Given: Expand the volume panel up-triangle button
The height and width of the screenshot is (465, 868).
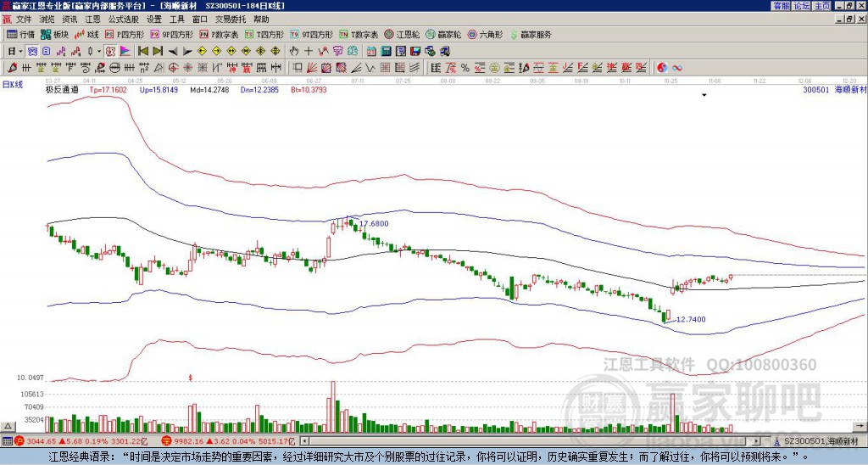Looking at the screenshot, I should pyautogui.click(x=8, y=426).
